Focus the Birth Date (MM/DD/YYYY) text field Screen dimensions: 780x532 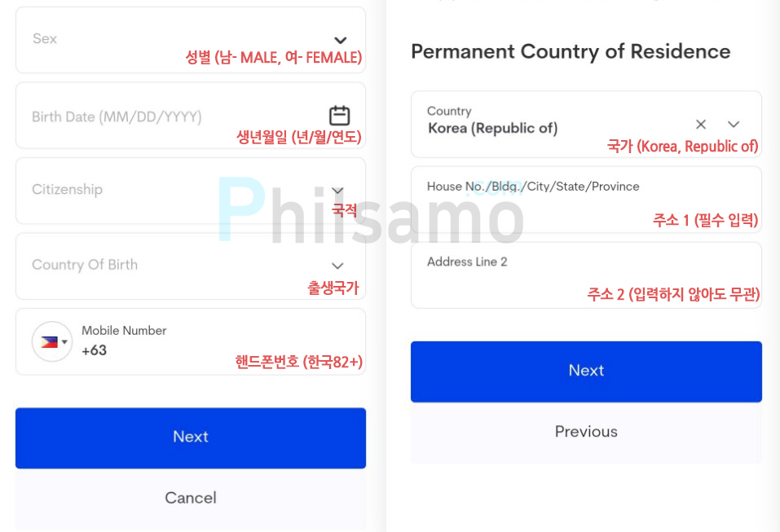coord(191,116)
